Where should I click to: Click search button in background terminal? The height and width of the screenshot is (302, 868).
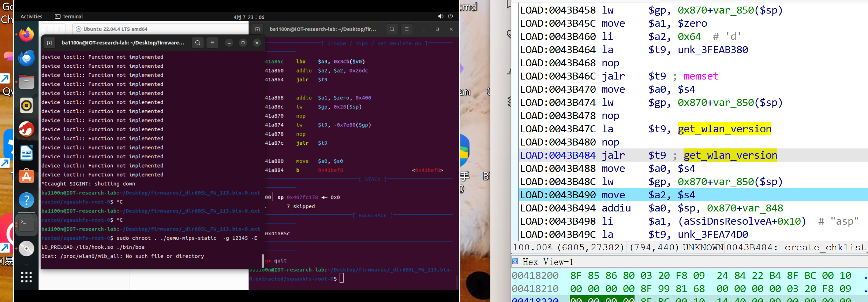pos(392,29)
